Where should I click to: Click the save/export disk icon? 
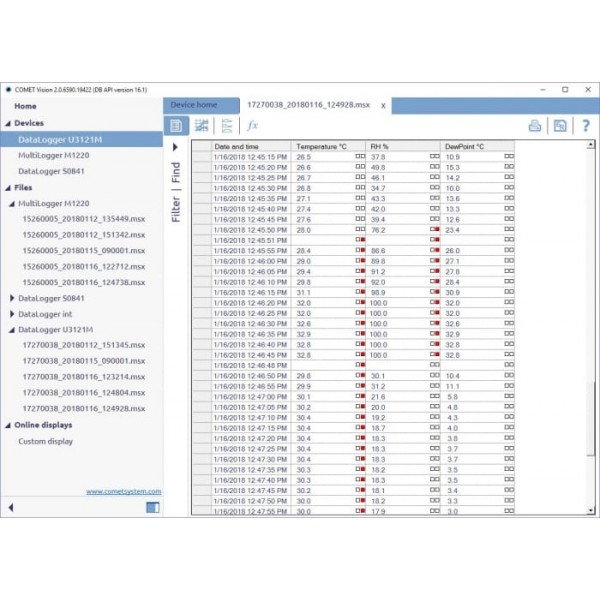point(560,125)
